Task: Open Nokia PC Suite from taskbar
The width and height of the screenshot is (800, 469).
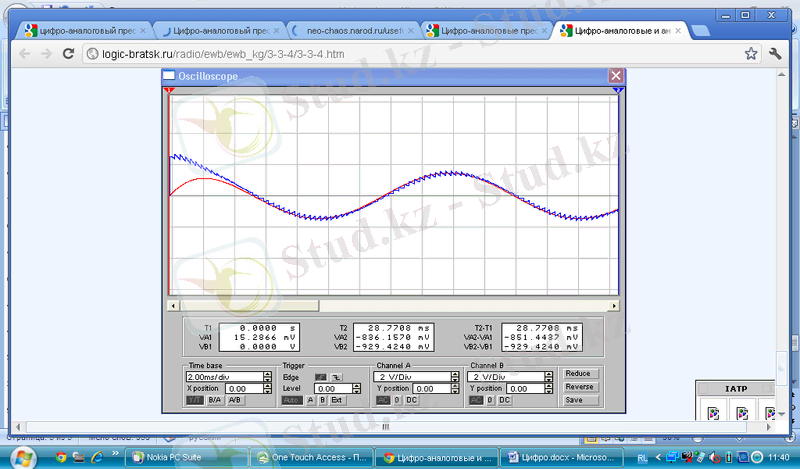Action: (x=180, y=458)
